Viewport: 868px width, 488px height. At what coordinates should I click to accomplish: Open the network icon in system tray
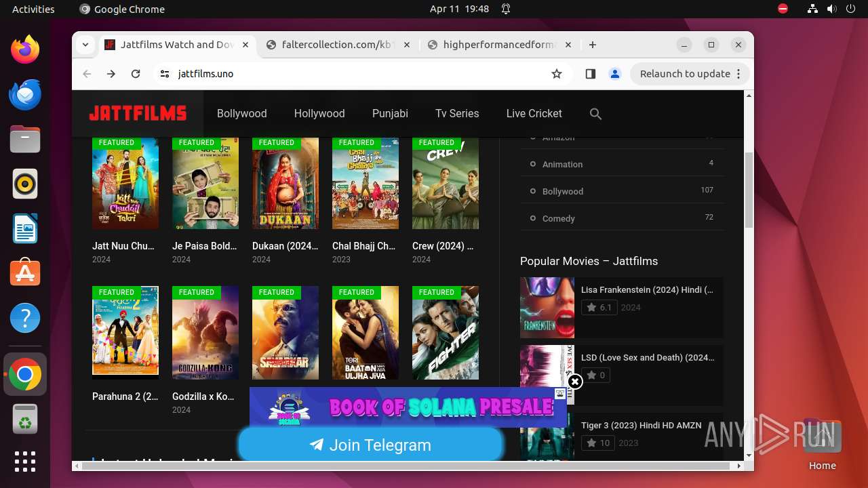(x=812, y=9)
